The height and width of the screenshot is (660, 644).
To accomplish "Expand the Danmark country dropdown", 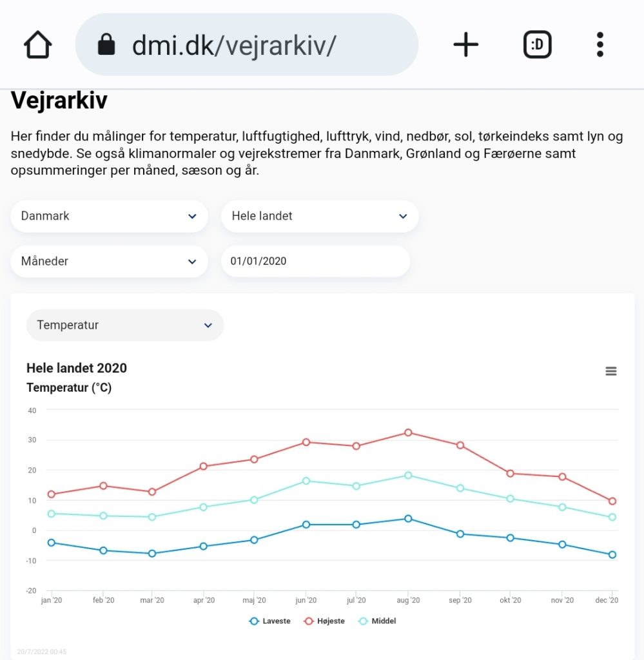I will click(x=110, y=216).
